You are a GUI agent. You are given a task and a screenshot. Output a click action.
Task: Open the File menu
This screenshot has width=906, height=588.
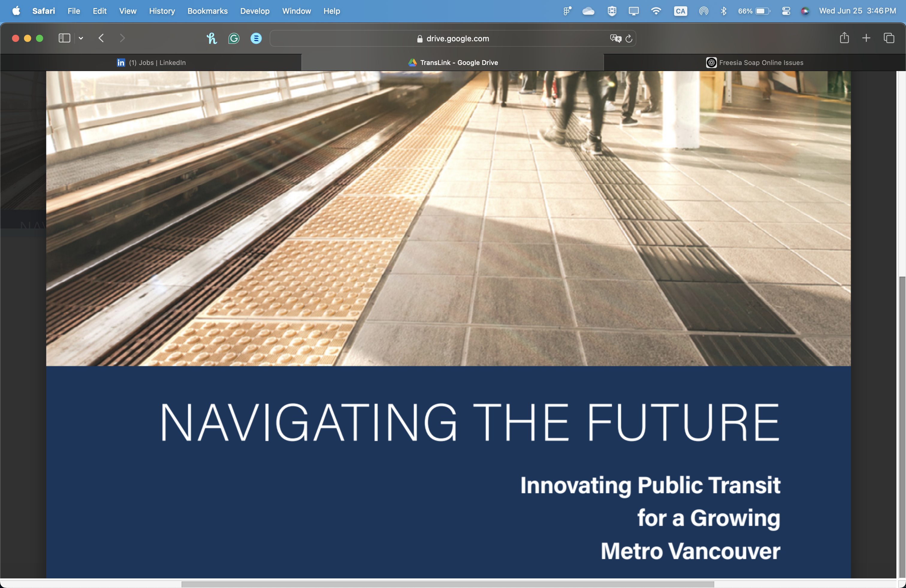[74, 11]
